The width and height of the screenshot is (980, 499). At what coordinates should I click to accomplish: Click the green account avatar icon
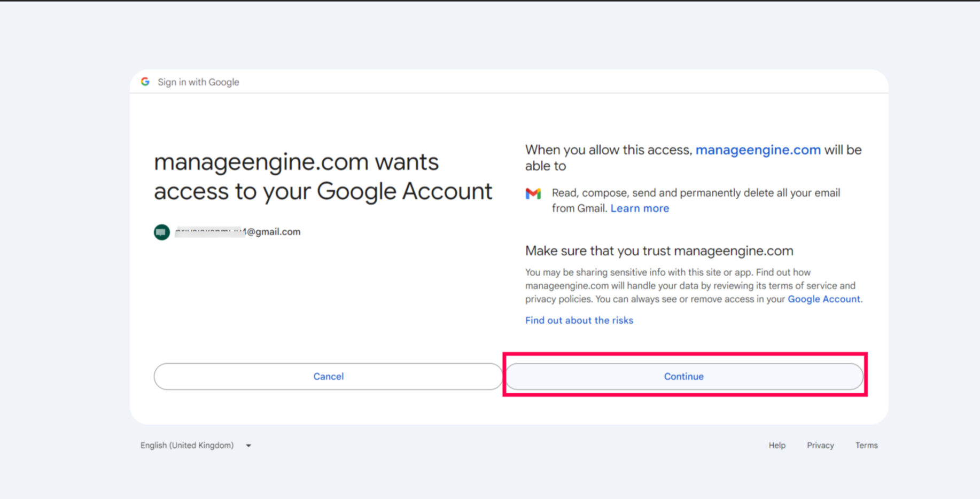162,232
